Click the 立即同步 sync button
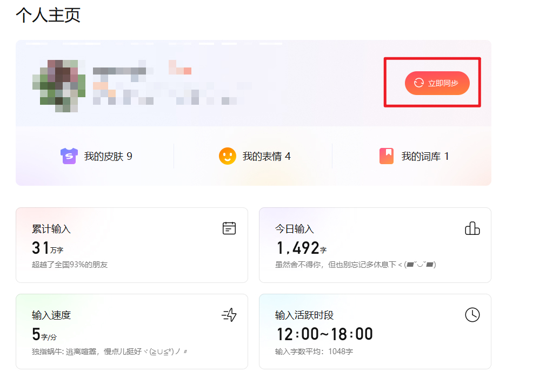 click(437, 83)
